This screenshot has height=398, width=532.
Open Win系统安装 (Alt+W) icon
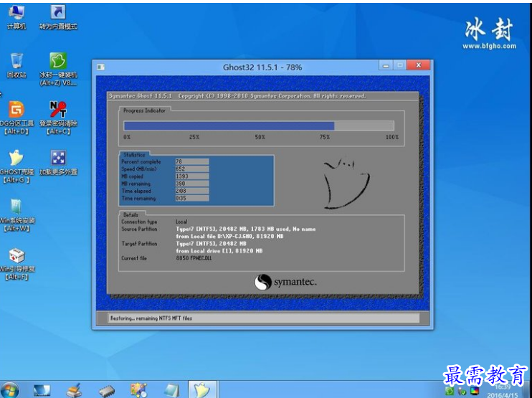pyautogui.click(x=16, y=215)
